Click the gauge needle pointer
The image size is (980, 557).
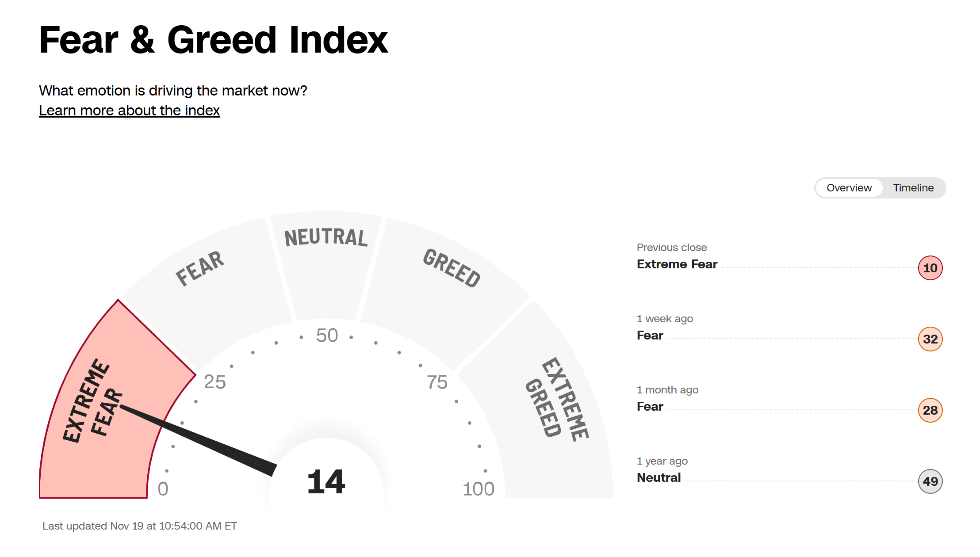(x=199, y=440)
